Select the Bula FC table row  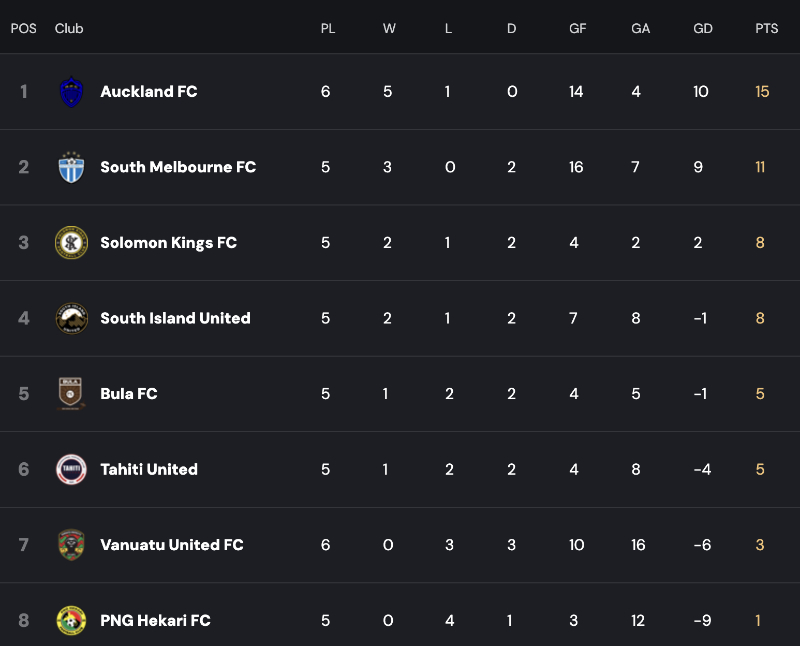tap(400, 393)
